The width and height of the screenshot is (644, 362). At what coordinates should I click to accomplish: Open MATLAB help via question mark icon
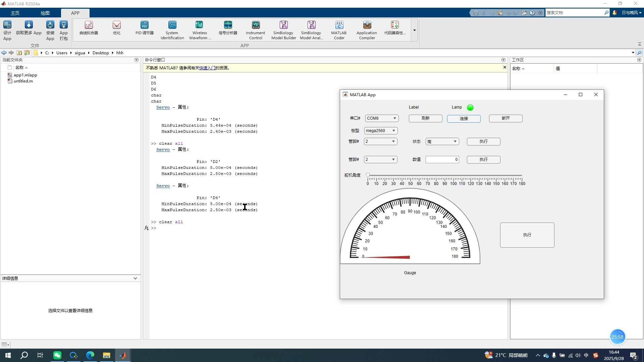(x=533, y=12)
